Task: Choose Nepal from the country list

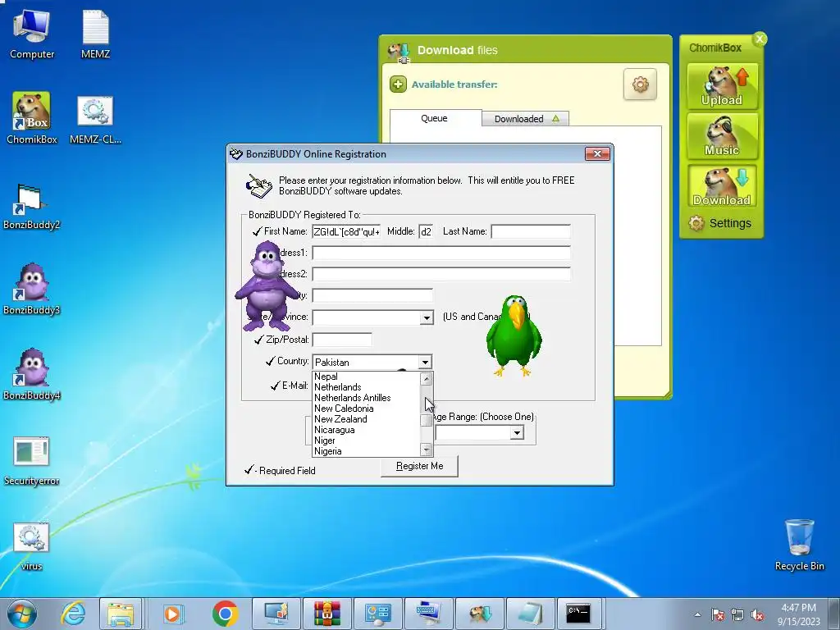Action: [367, 377]
